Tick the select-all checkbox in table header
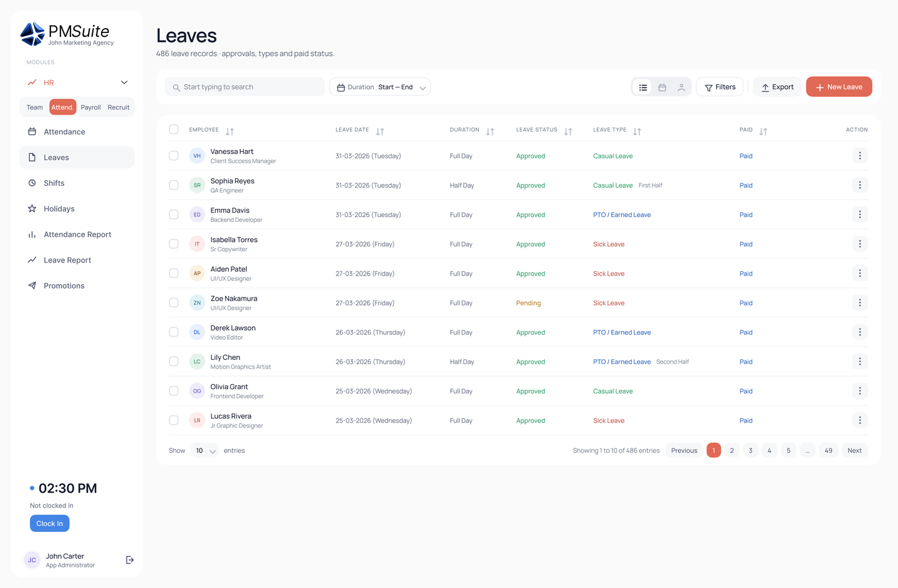Screen dimensions: 898x588 click(174, 130)
